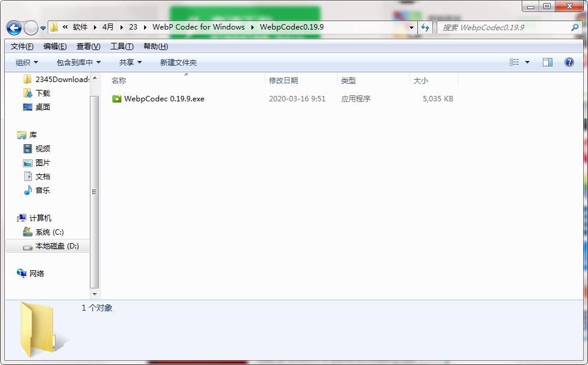Click 新建文件夹 to create a folder
Viewport: 588px width, 365px height.
pyautogui.click(x=178, y=62)
